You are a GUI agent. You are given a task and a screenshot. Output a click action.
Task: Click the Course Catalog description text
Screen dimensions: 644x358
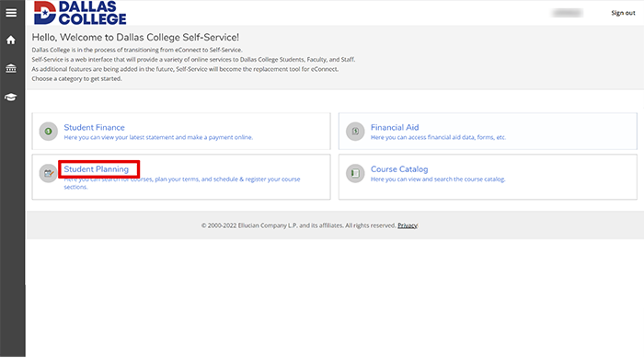[438, 179]
